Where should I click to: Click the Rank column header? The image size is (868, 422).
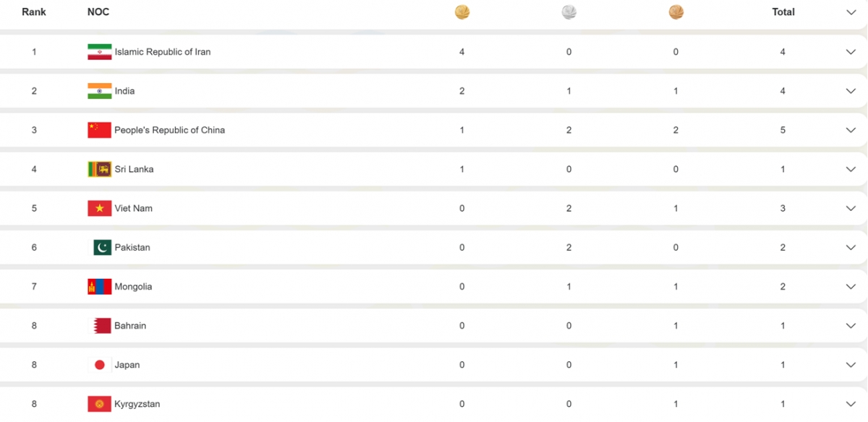tap(34, 12)
